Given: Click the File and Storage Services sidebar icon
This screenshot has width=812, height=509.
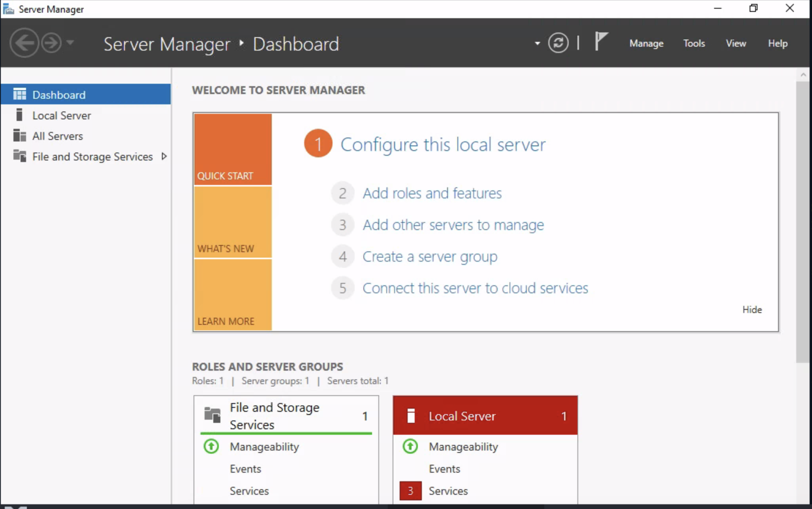Looking at the screenshot, I should [x=19, y=156].
